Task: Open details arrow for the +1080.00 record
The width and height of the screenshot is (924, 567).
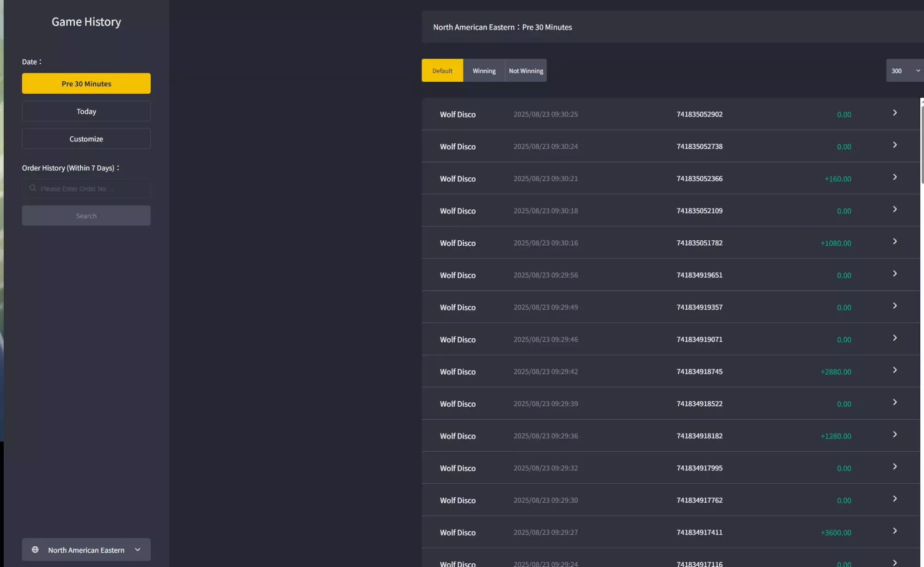Action: [895, 241]
